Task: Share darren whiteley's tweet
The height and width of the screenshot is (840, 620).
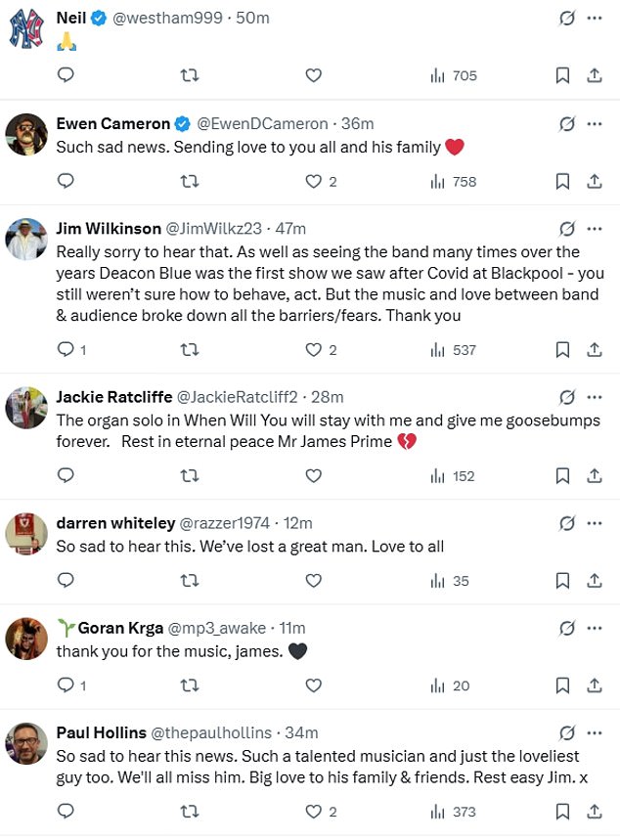Action: pyautogui.click(x=594, y=581)
